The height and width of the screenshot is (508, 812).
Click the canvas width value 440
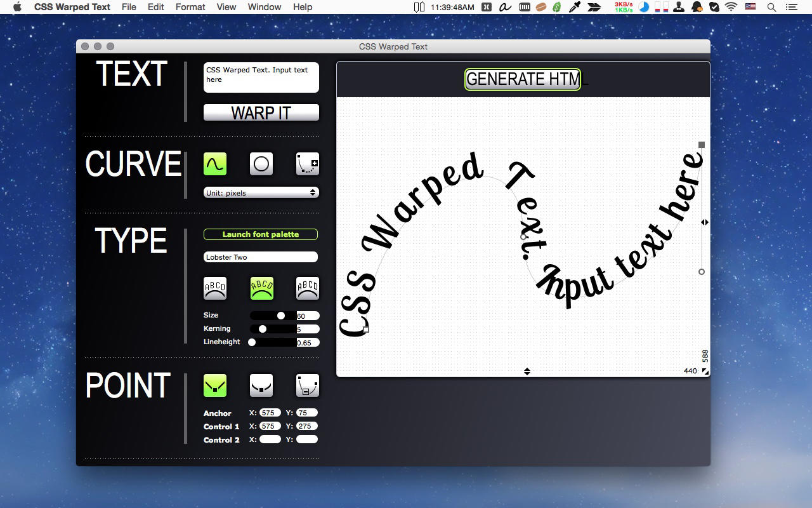pyautogui.click(x=690, y=371)
